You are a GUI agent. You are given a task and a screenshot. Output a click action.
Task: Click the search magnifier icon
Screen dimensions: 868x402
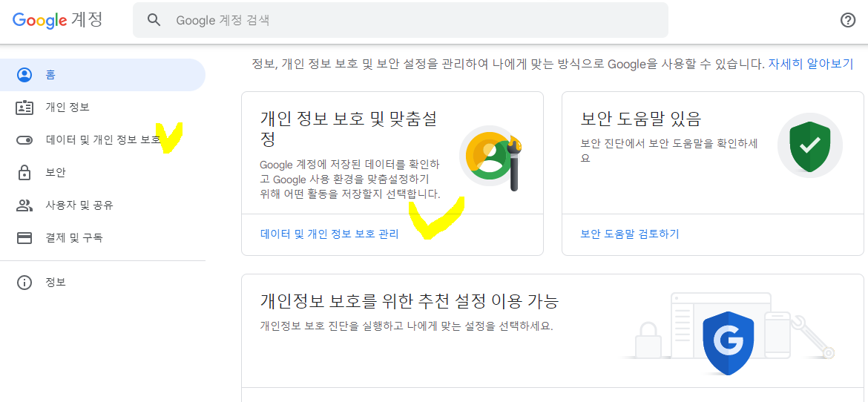tap(154, 20)
